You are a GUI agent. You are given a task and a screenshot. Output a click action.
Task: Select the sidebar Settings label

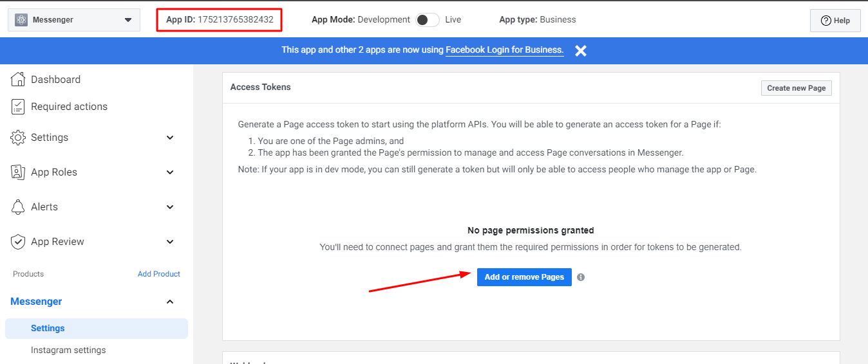(x=50, y=138)
